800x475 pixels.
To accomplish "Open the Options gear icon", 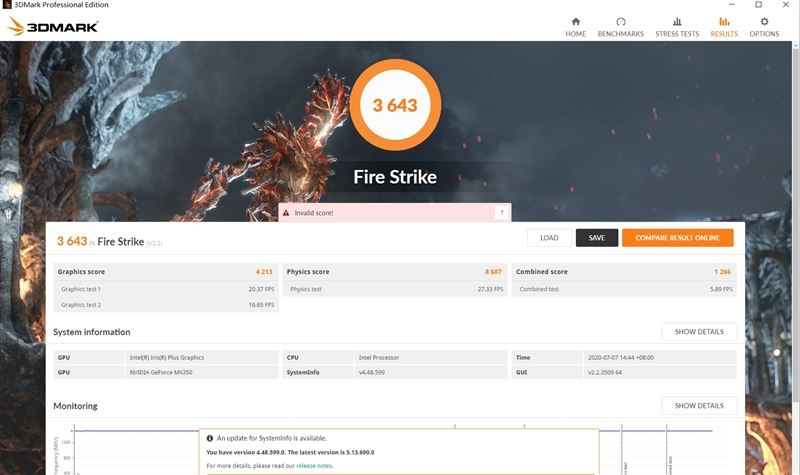I will click(764, 21).
